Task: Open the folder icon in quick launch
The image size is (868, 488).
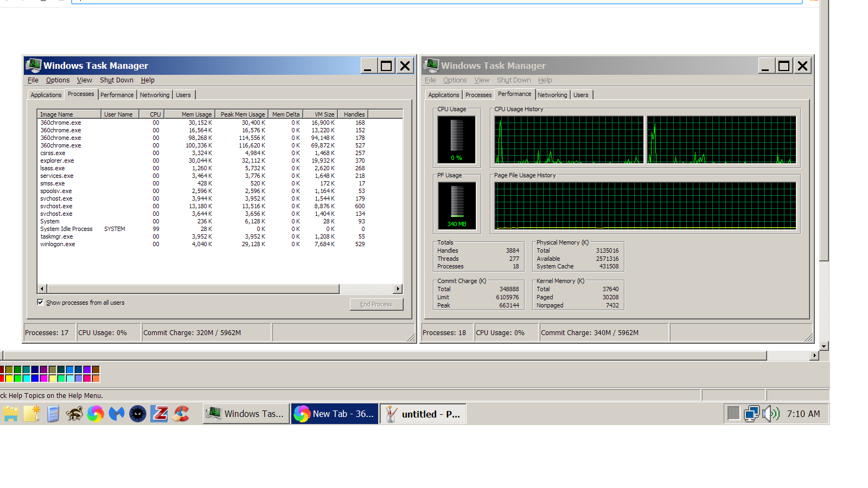Action: 11,414
